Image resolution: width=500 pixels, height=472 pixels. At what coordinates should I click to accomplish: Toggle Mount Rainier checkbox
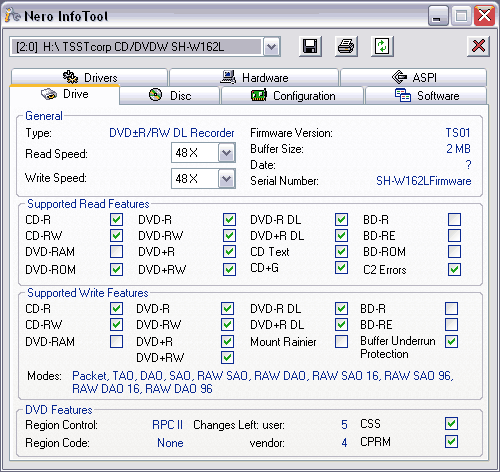(x=341, y=342)
